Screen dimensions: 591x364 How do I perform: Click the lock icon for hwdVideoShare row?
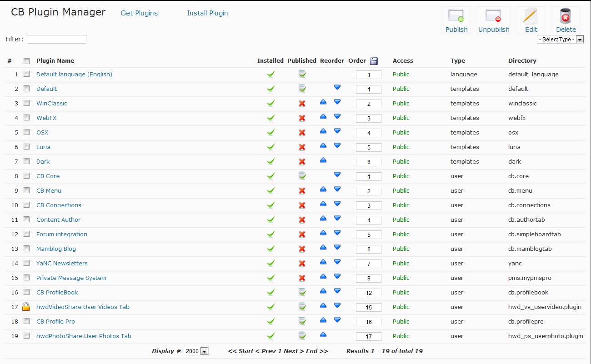(26, 307)
